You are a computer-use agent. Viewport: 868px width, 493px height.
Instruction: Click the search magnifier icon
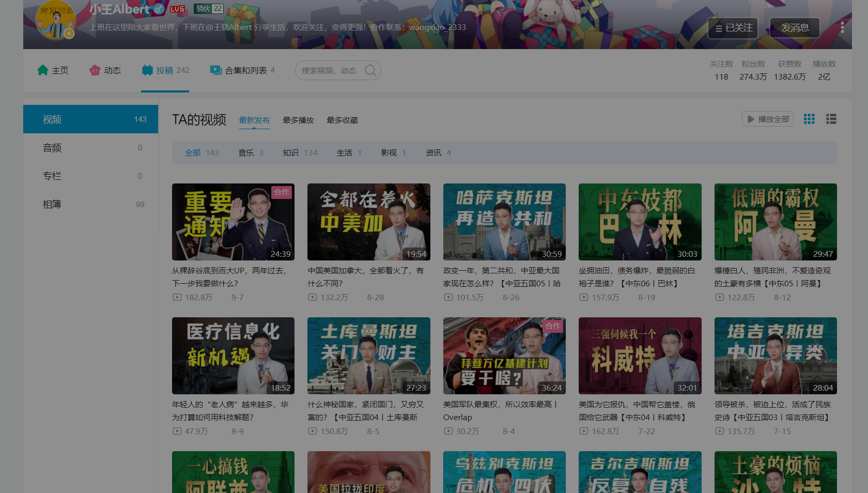pos(370,70)
